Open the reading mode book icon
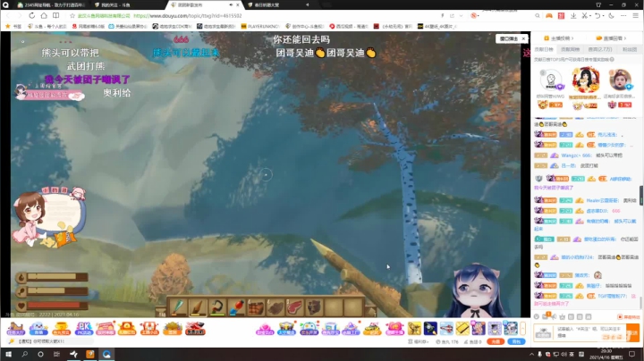The height and width of the screenshot is (361, 644). tap(55, 15)
